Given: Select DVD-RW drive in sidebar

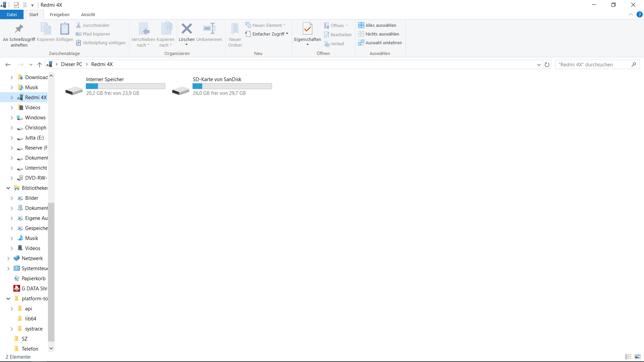Looking at the screenshot, I should (x=36, y=178).
